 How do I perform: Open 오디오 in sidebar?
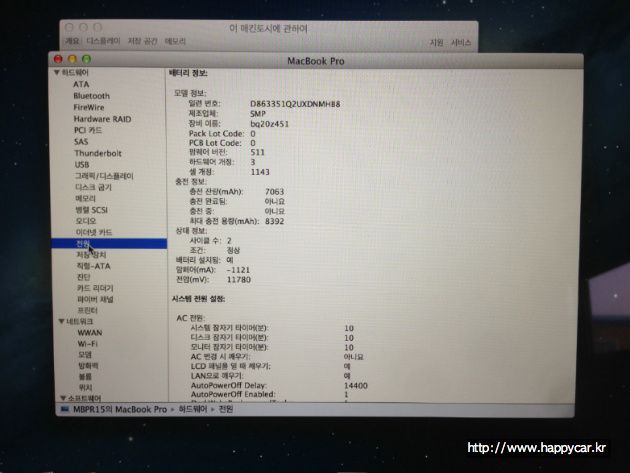click(86, 221)
